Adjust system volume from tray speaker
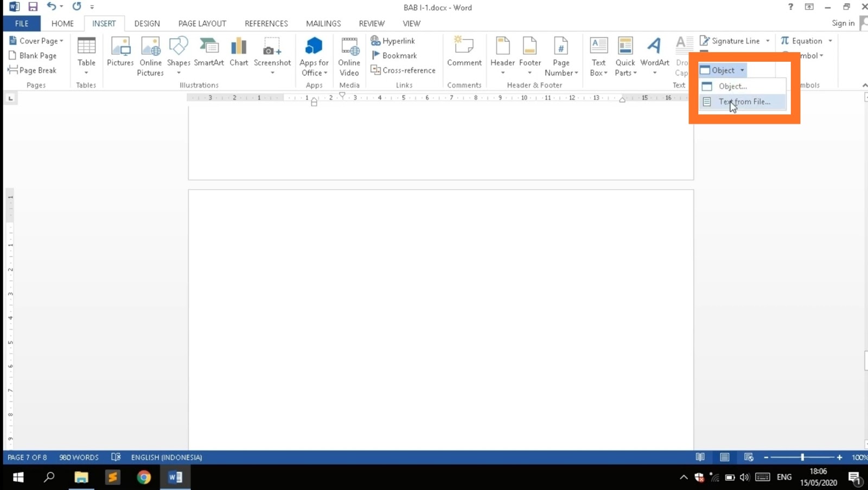The image size is (868, 490). (744, 477)
